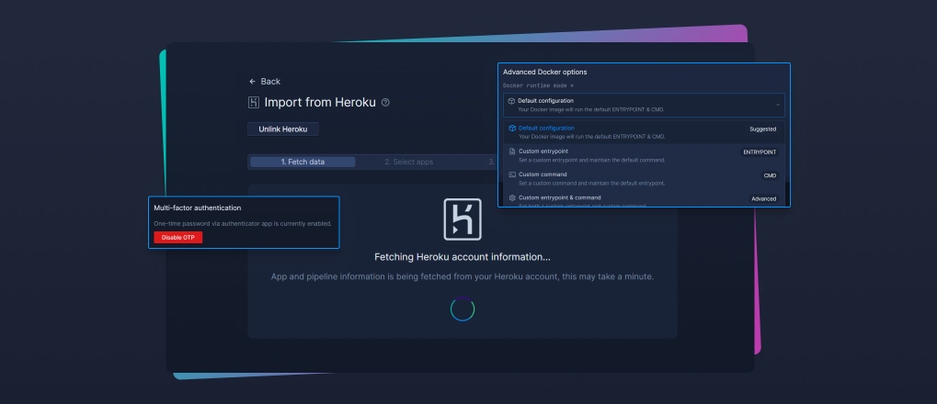Open the help icon next to Import from Heroku
937x404 pixels.
click(x=385, y=102)
